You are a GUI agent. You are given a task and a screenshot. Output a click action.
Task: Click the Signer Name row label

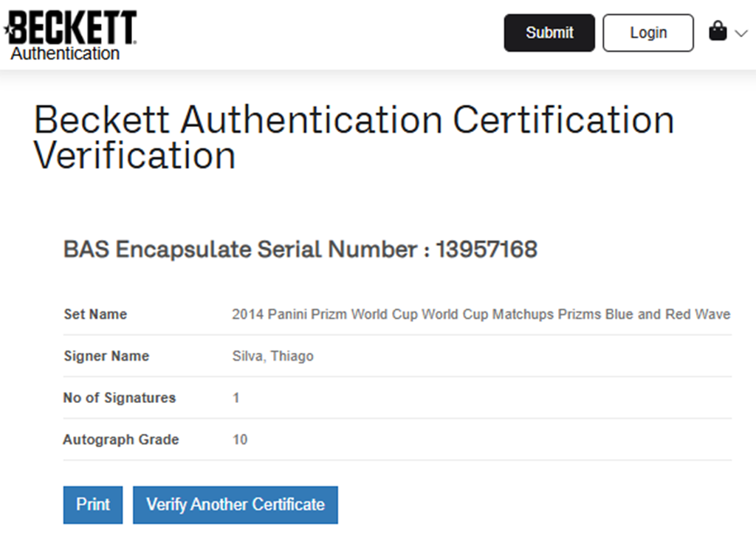click(106, 356)
